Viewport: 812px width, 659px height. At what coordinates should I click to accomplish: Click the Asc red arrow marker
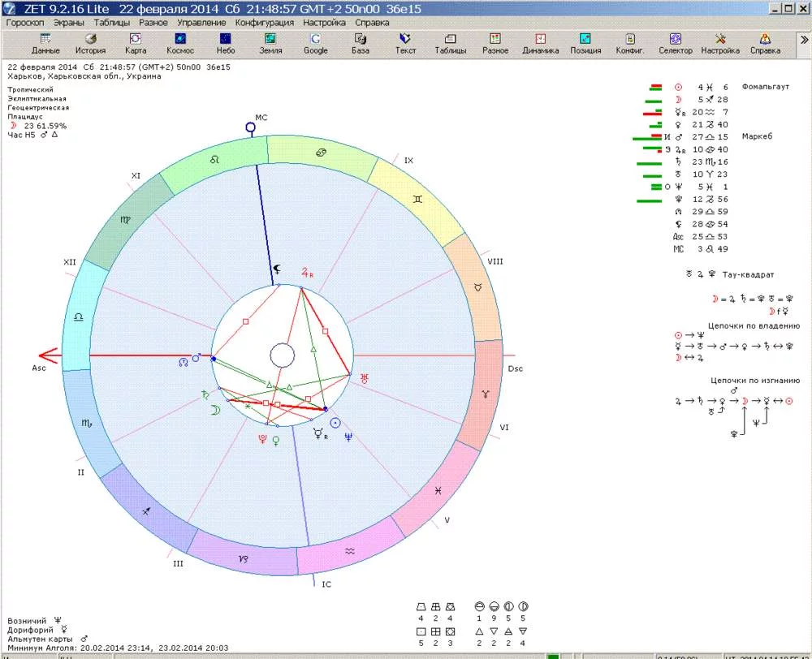coord(50,355)
